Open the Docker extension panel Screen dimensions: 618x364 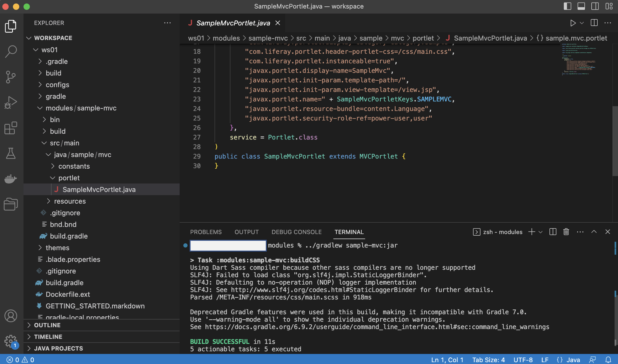[x=11, y=179]
